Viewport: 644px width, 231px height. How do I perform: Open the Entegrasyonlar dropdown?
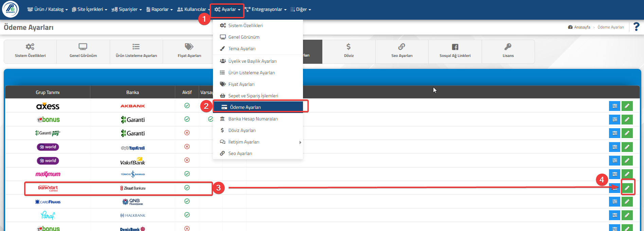pyautogui.click(x=266, y=9)
